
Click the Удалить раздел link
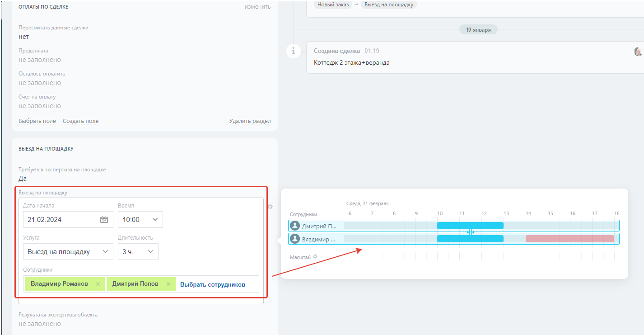click(x=250, y=121)
